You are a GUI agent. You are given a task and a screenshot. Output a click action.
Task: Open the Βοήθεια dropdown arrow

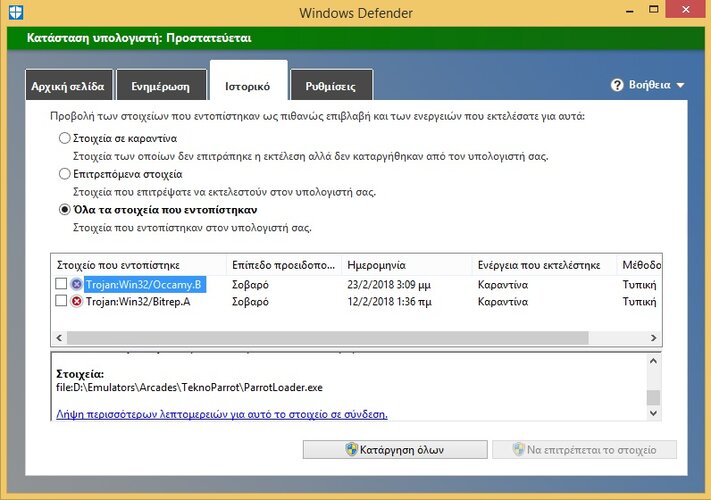(x=680, y=85)
